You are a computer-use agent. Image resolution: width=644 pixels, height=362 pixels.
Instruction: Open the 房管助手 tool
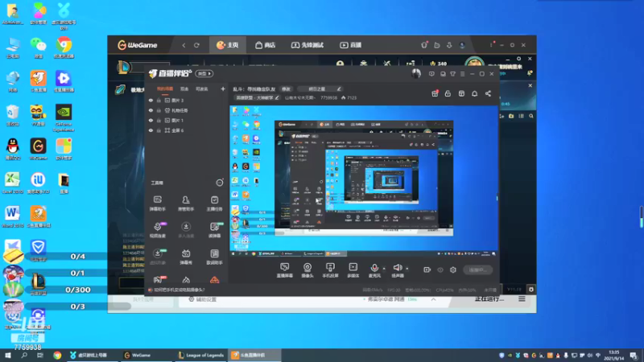[x=186, y=204]
